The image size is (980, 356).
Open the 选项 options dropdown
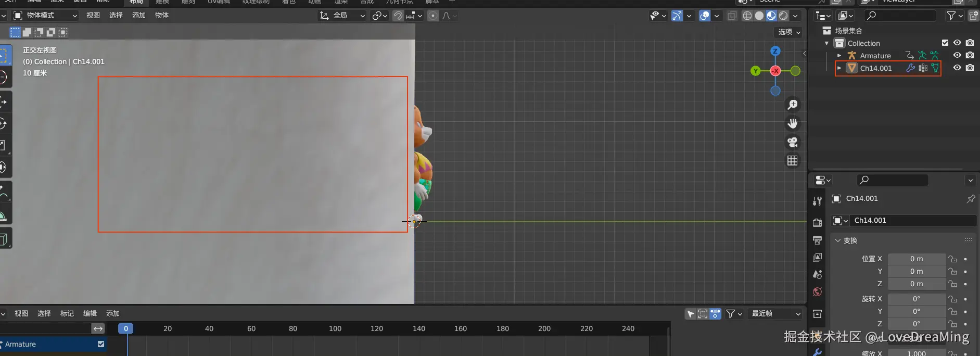click(789, 32)
